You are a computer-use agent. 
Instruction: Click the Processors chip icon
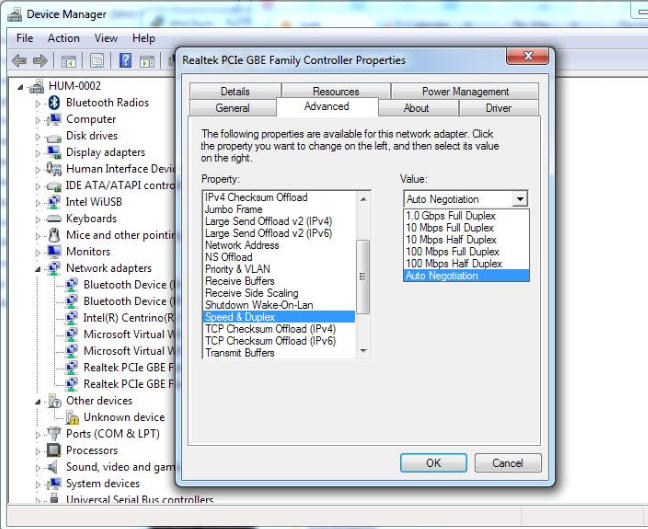click(54, 450)
